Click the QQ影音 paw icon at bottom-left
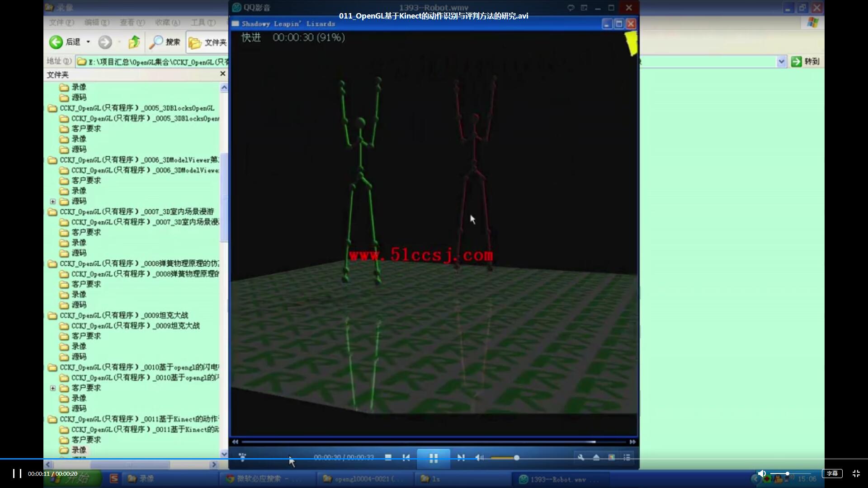Image resolution: width=868 pixels, height=488 pixels. click(x=243, y=458)
